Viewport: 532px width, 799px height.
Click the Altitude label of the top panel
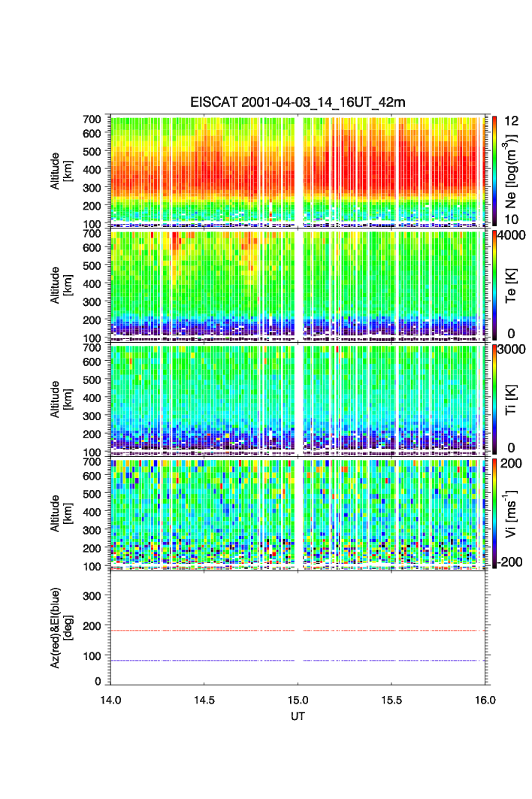pos(56,170)
